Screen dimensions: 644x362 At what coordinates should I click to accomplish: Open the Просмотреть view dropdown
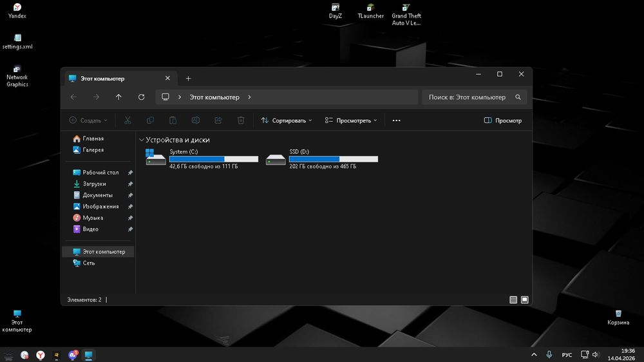click(351, 120)
